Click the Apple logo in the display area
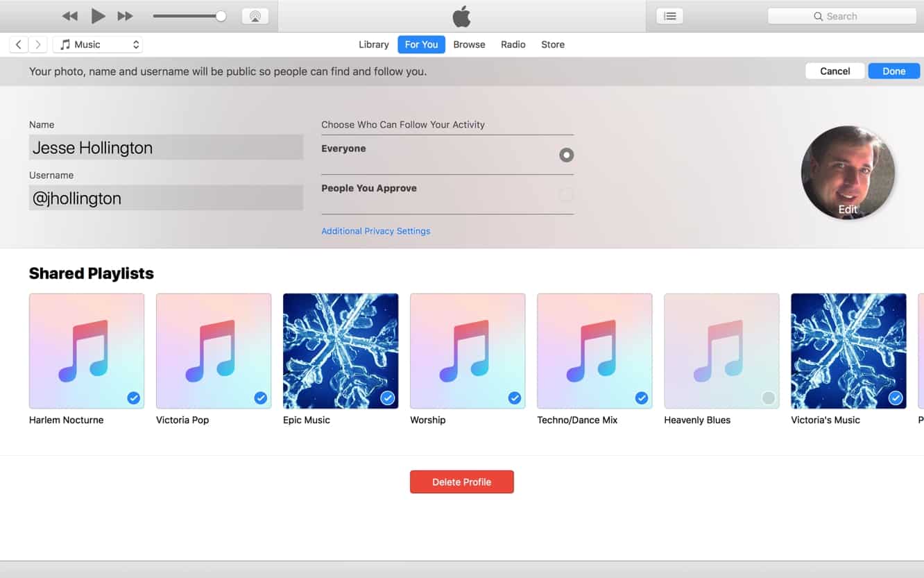Screen dimensions: 924x578 (x=461, y=16)
